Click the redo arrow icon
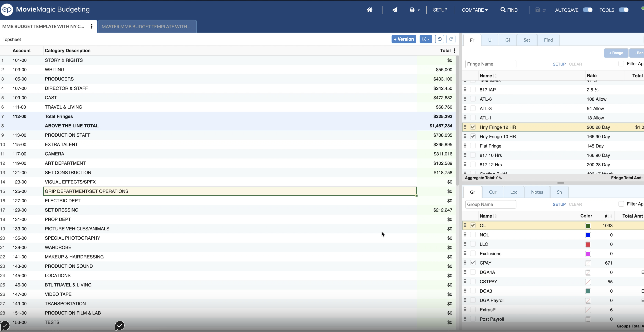This screenshot has height=332, width=644. [x=451, y=39]
